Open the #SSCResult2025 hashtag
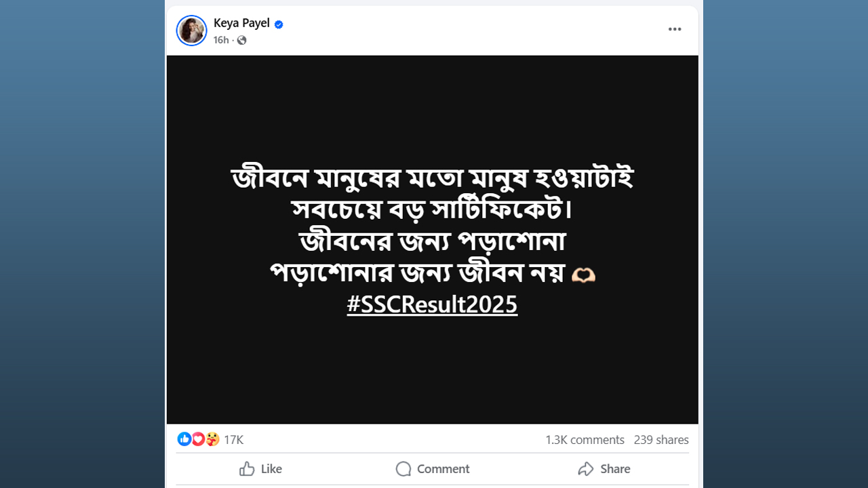The height and width of the screenshot is (488, 868). tap(432, 305)
